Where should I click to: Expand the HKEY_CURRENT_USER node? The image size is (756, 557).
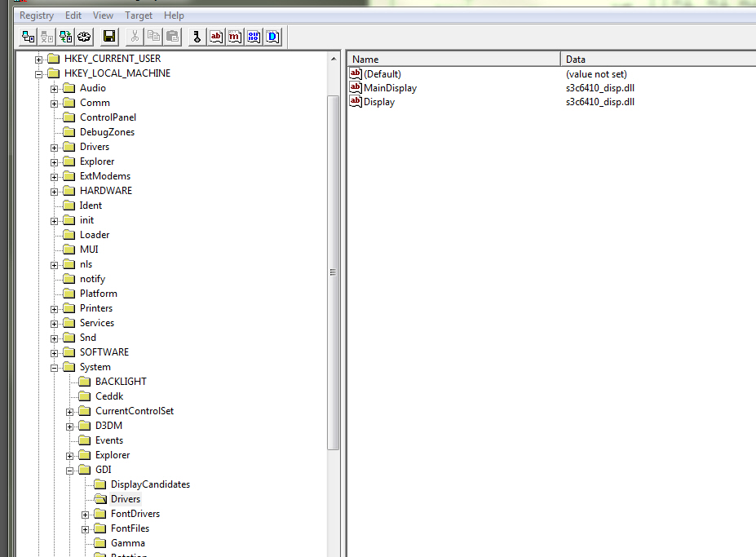(39, 59)
